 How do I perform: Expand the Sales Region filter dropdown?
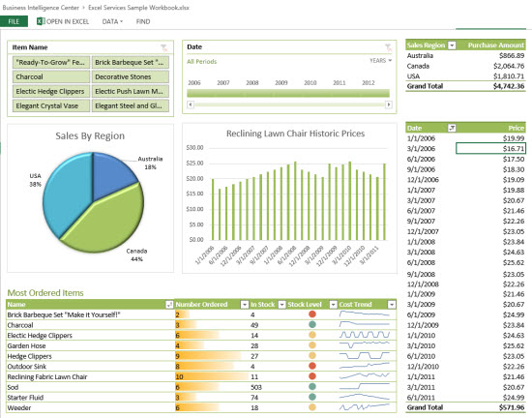[452, 45]
